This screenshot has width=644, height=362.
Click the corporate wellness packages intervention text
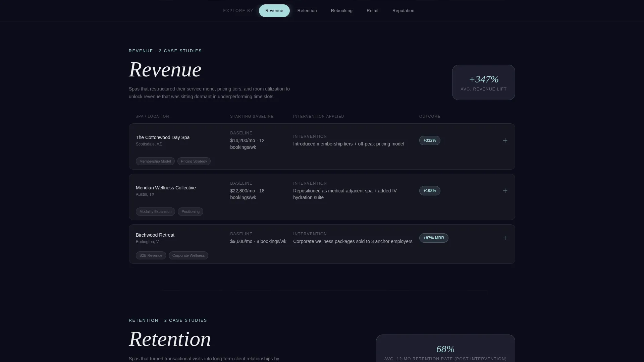point(353,241)
